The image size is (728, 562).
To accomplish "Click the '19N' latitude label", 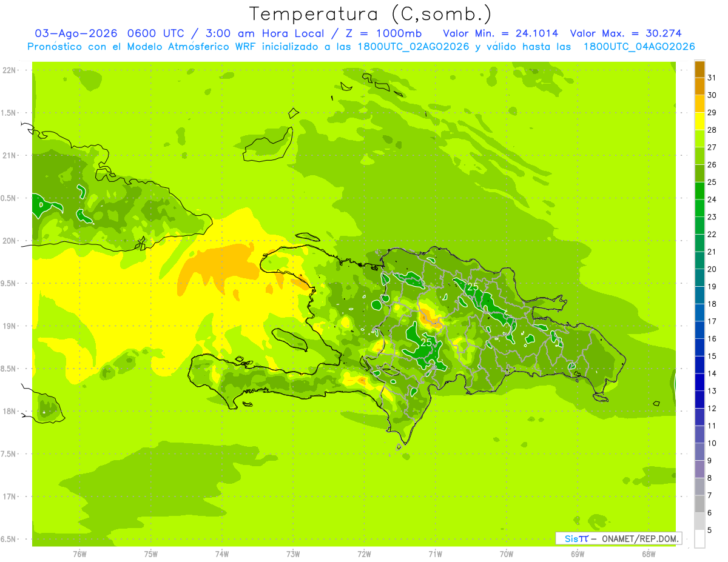I will (x=10, y=326).
